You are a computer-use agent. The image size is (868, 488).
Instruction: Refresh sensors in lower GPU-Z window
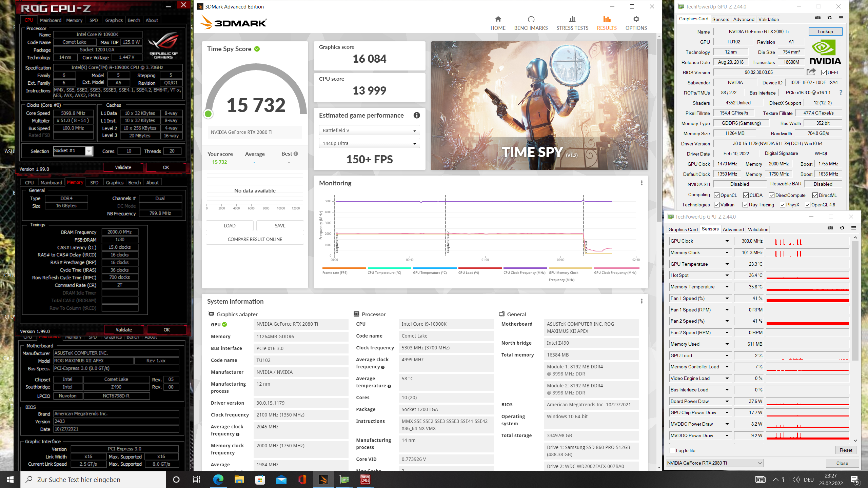pyautogui.click(x=842, y=228)
